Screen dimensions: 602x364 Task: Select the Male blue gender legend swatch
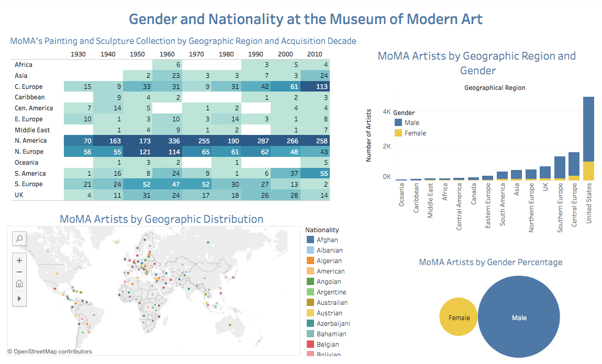[x=398, y=122]
